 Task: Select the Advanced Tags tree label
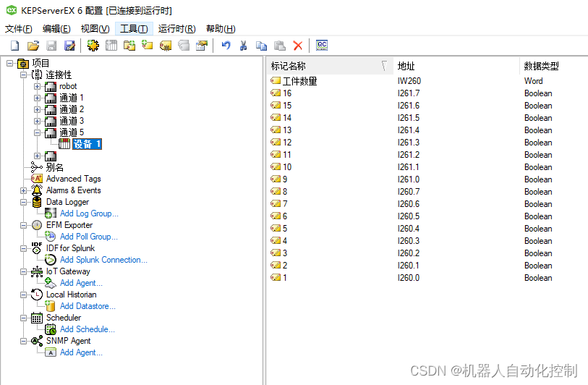click(74, 179)
